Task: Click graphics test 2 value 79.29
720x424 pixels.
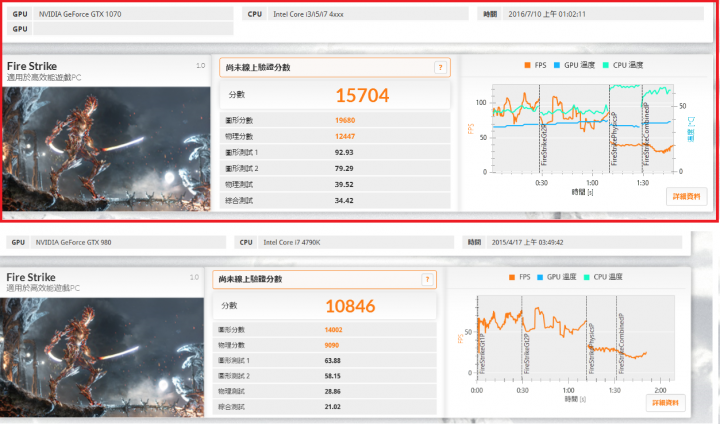Action: (344, 169)
